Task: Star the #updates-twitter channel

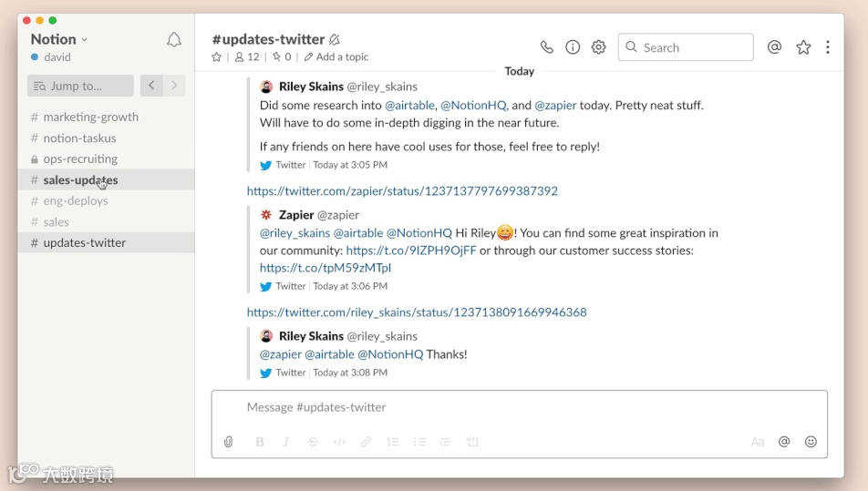Action: tap(216, 57)
